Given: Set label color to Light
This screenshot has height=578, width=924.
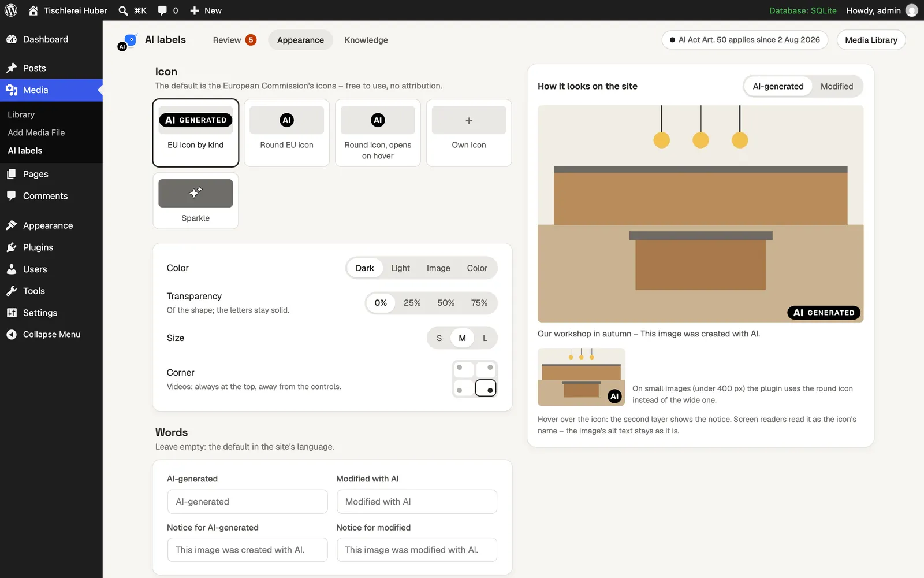Looking at the screenshot, I should coord(400,268).
